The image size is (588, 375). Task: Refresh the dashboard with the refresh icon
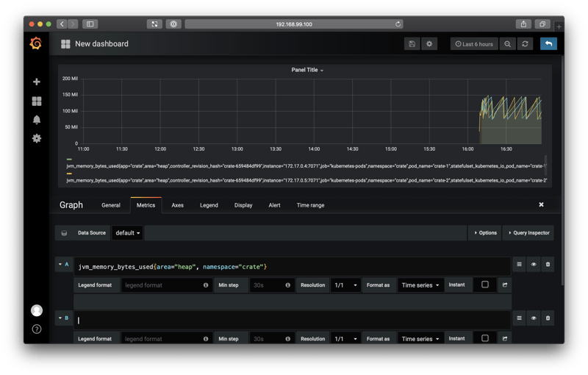click(x=525, y=44)
